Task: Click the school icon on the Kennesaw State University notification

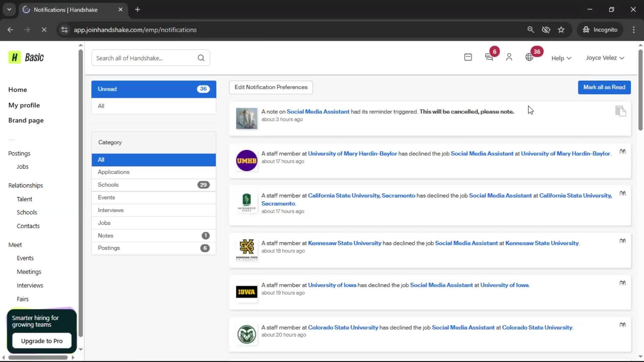Action: (x=623, y=241)
